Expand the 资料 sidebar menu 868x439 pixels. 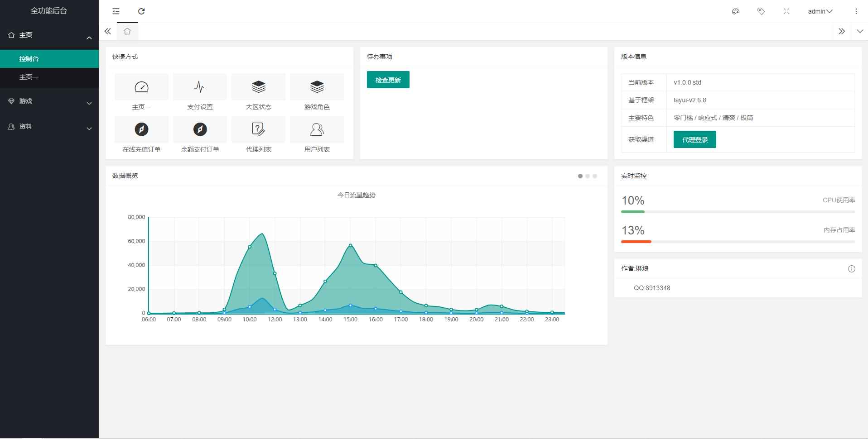point(49,127)
